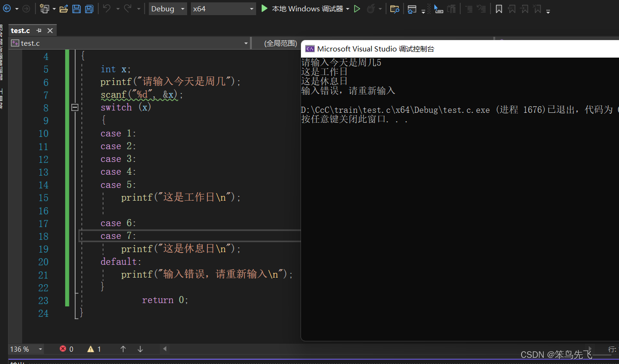Click the comment out selected lines icon
The height and width of the screenshot is (364, 619).
pos(452,8)
